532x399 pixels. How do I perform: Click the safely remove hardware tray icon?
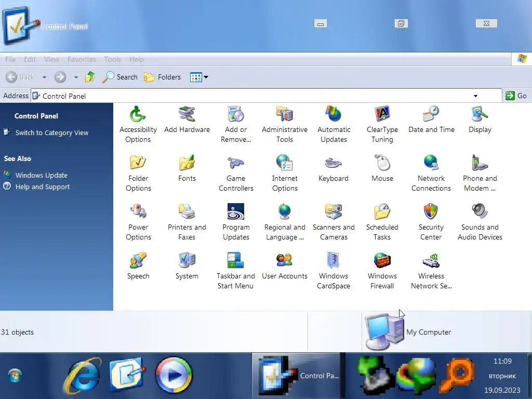[376, 375]
